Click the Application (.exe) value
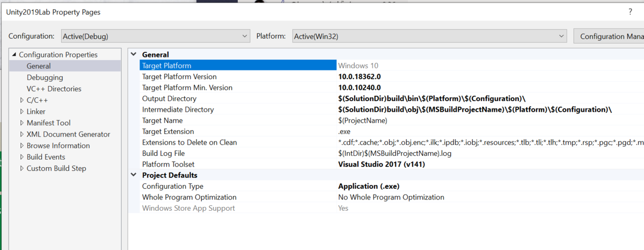The width and height of the screenshot is (644, 250). pos(369,186)
